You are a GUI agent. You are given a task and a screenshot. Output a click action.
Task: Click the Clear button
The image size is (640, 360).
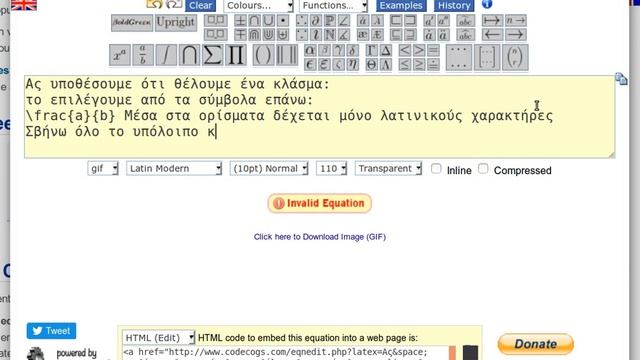pyautogui.click(x=200, y=5)
